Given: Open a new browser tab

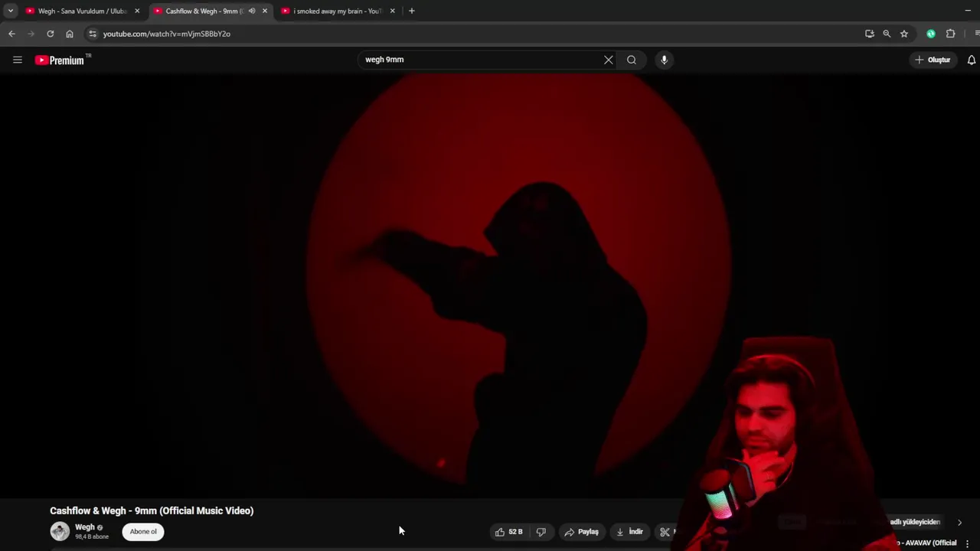Looking at the screenshot, I should [412, 11].
